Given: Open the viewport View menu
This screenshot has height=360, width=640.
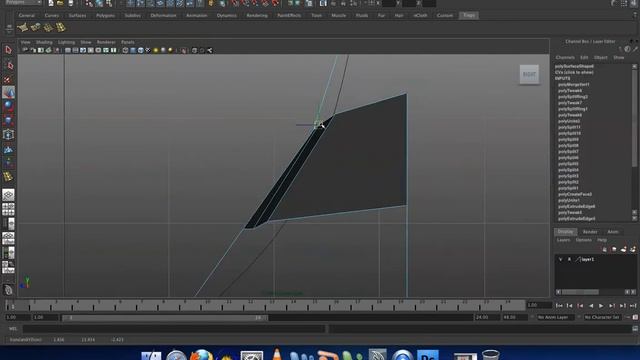Looking at the screenshot, I should (x=25, y=42).
